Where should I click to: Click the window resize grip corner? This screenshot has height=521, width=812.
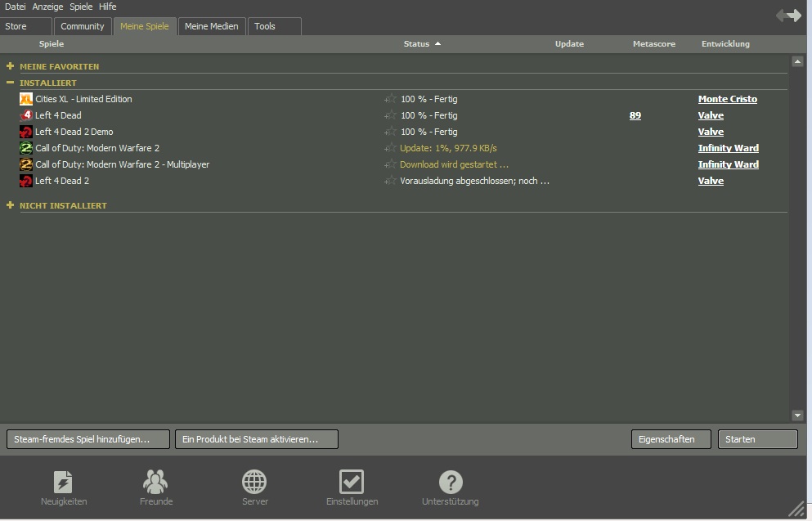tap(797, 510)
